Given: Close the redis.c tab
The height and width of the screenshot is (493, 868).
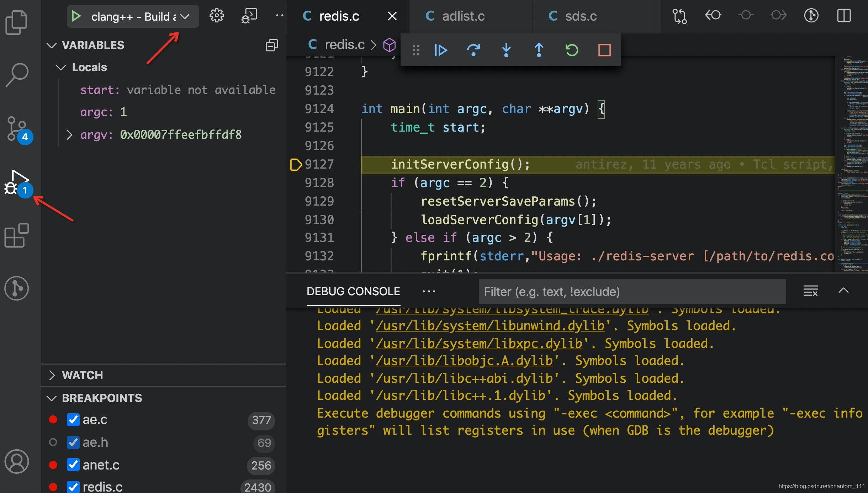Looking at the screenshot, I should point(392,16).
